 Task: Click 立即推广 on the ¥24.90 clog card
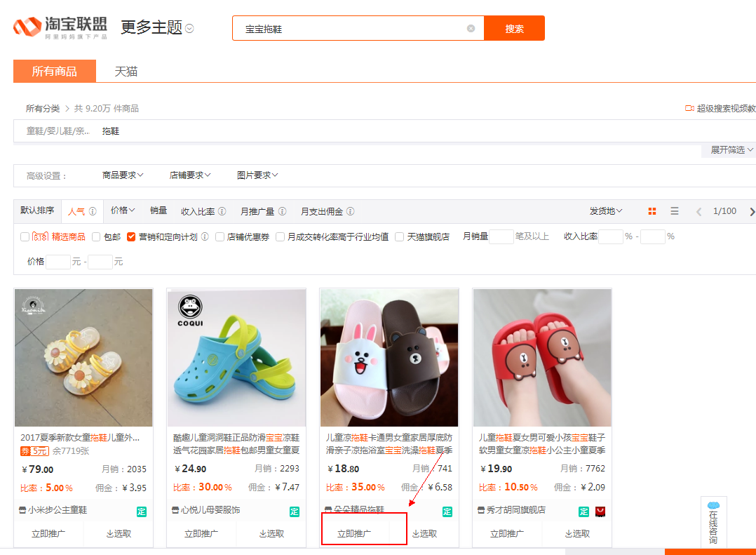click(201, 534)
